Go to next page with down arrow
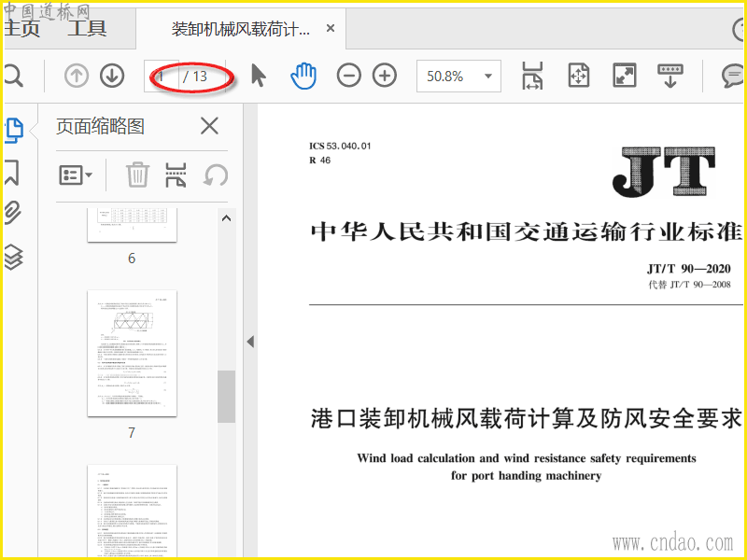 coord(112,76)
